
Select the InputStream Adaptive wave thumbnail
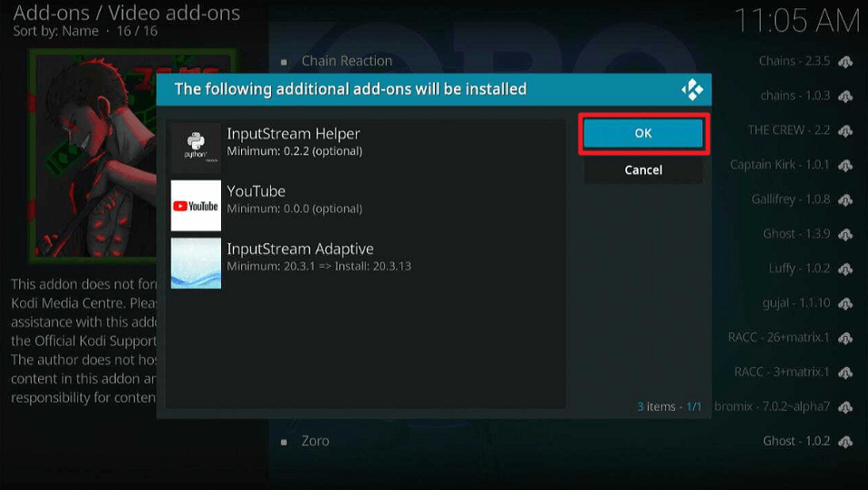pos(196,262)
